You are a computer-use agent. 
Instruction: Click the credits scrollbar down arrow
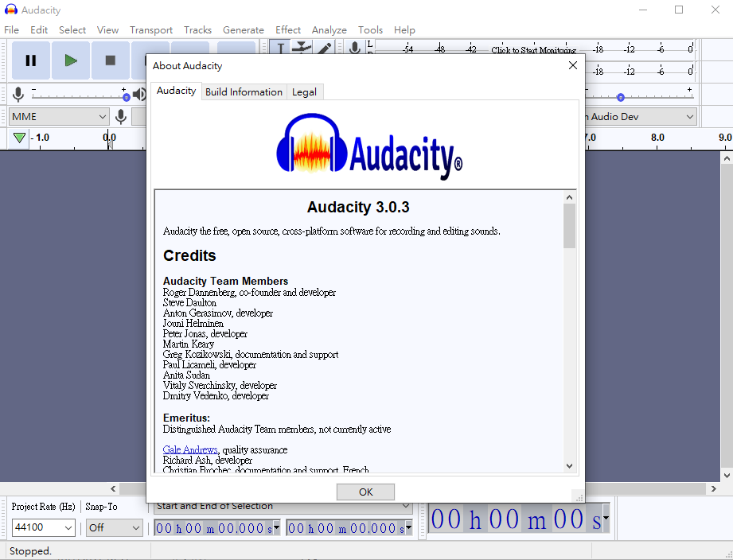(x=569, y=466)
